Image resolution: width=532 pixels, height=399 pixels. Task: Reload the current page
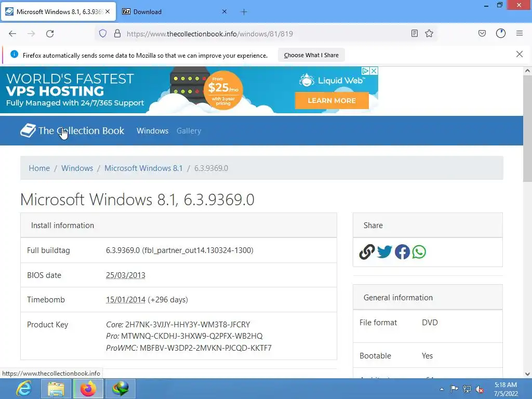click(50, 34)
